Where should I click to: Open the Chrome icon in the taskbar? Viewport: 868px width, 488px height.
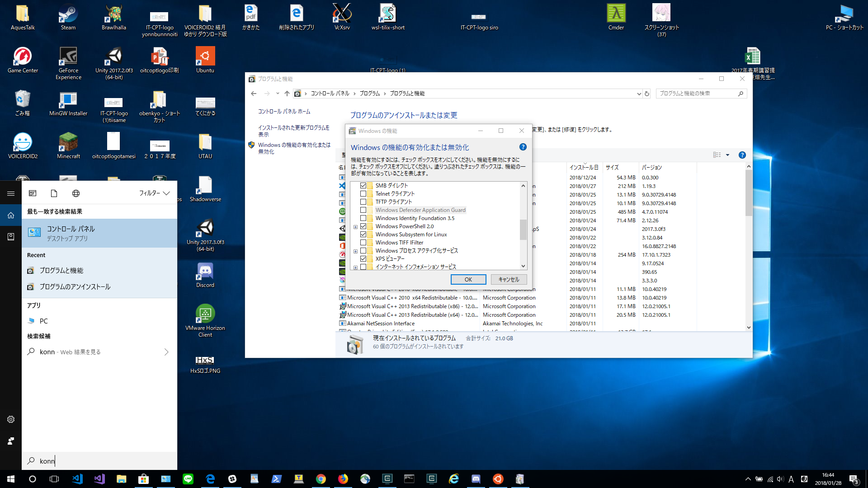click(321, 479)
